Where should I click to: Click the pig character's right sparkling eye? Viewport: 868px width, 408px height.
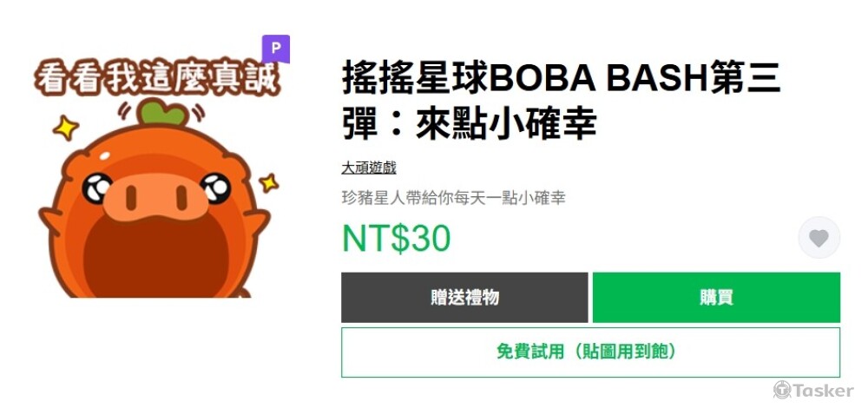tap(215, 188)
